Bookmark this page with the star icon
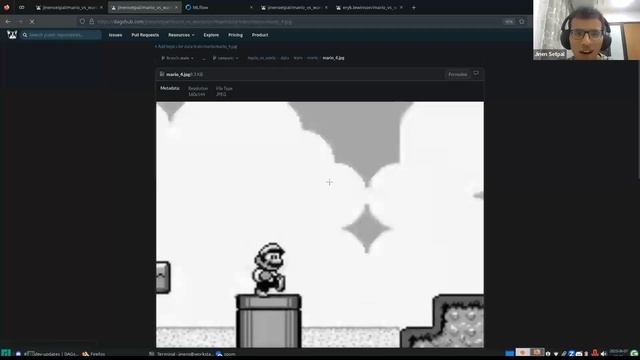This screenshot has height=360, width=640. pyautogui.click(x=522, y=21)
